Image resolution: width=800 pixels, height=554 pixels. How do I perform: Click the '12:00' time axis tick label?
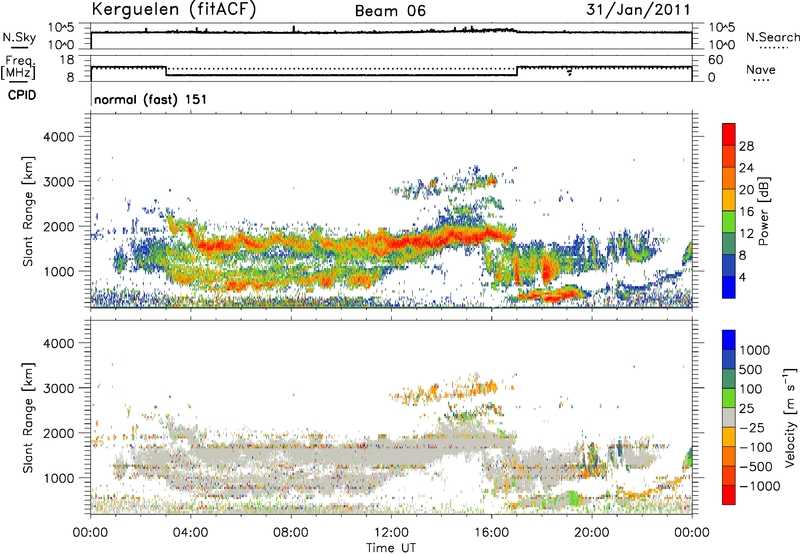(x=391, y=533)
